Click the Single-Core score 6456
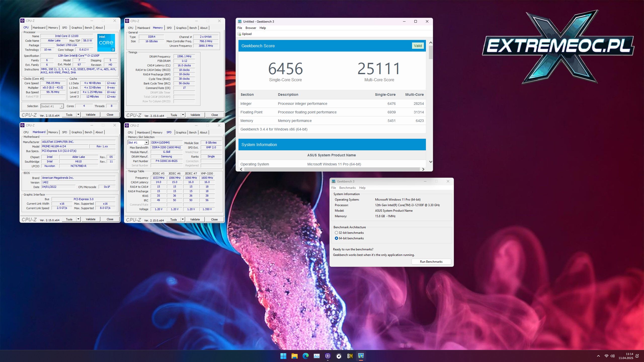The image size is (644, 362). 285,69
